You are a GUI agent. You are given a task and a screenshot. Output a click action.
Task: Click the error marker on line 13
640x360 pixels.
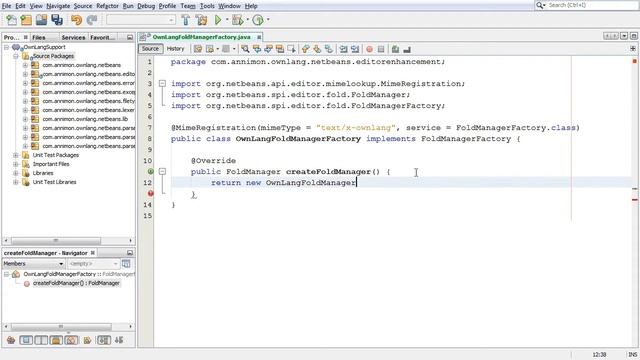click(150, 193)
